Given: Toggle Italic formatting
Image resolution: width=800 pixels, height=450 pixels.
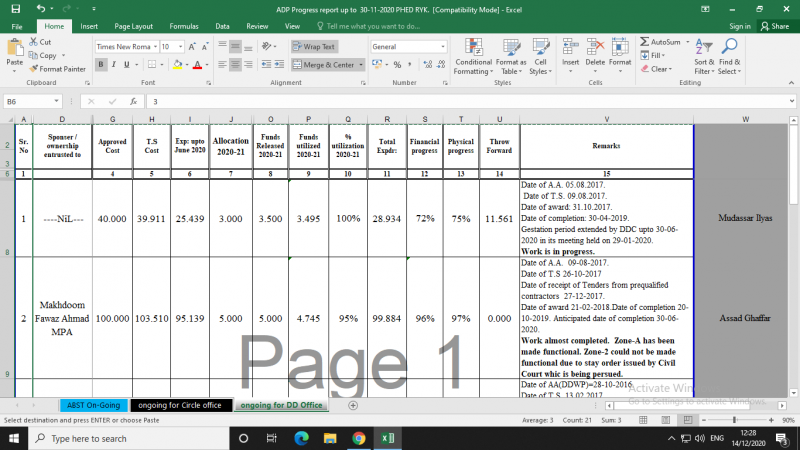Looking at the screenshot, I should pyautogui.click(x=113, y=65).
